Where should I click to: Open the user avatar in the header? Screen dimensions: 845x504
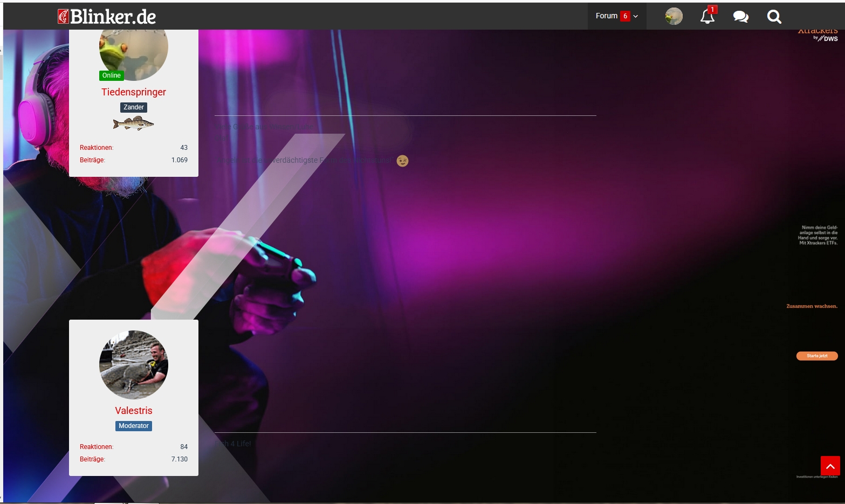coord(674,17)
